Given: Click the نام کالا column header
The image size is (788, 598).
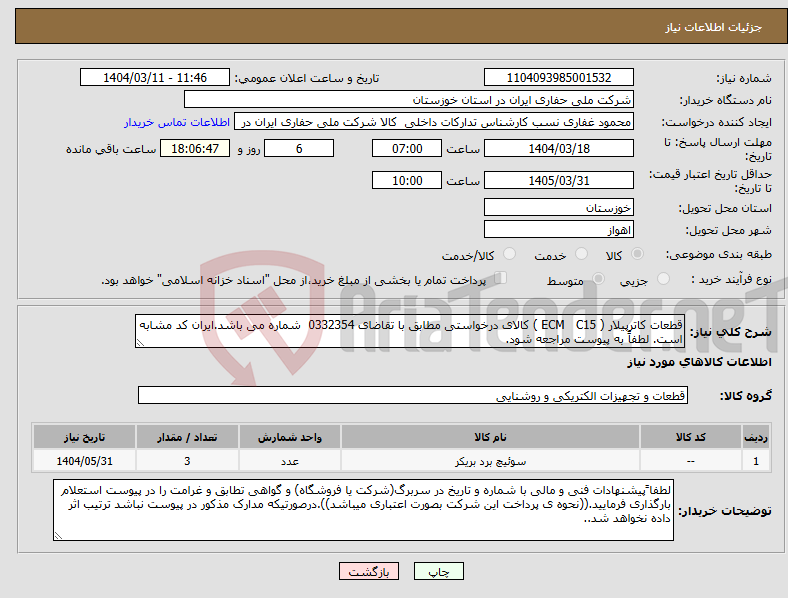Looking at the screenshot, I should 490,437.
